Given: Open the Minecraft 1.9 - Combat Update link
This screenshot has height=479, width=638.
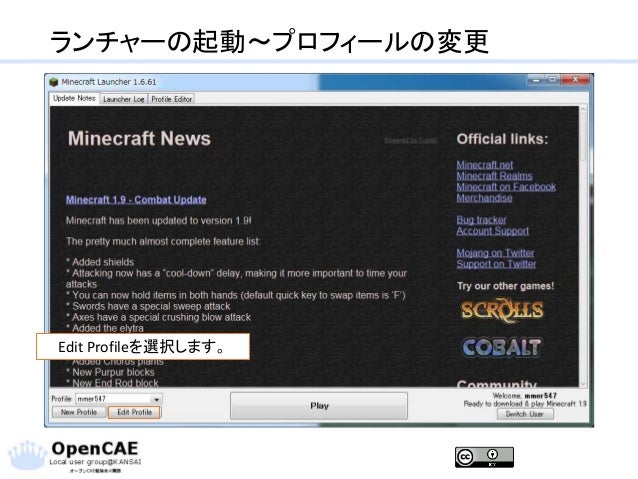Looking at the screenshot, I should (136, 200).
